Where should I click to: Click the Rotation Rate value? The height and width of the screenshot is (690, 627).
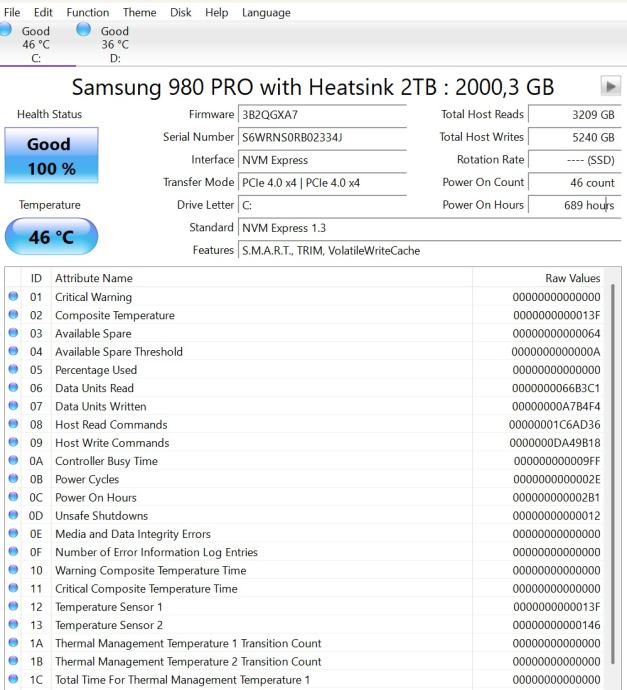575,160
